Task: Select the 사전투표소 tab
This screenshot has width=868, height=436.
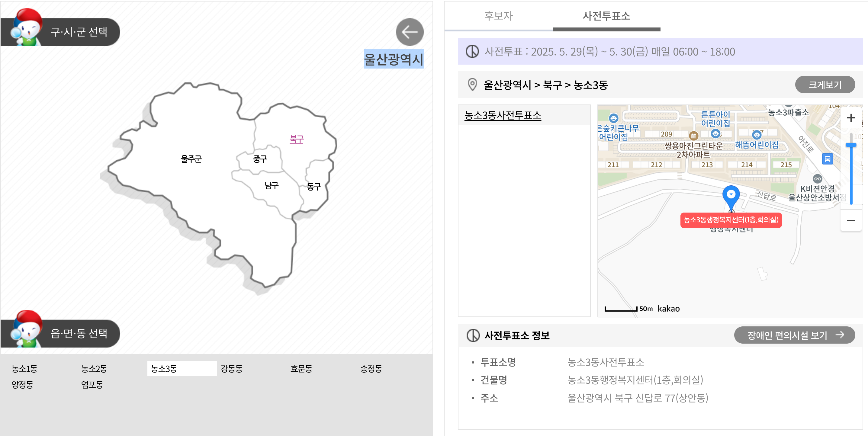Action: pyautogui.click(x=606, y=16)
